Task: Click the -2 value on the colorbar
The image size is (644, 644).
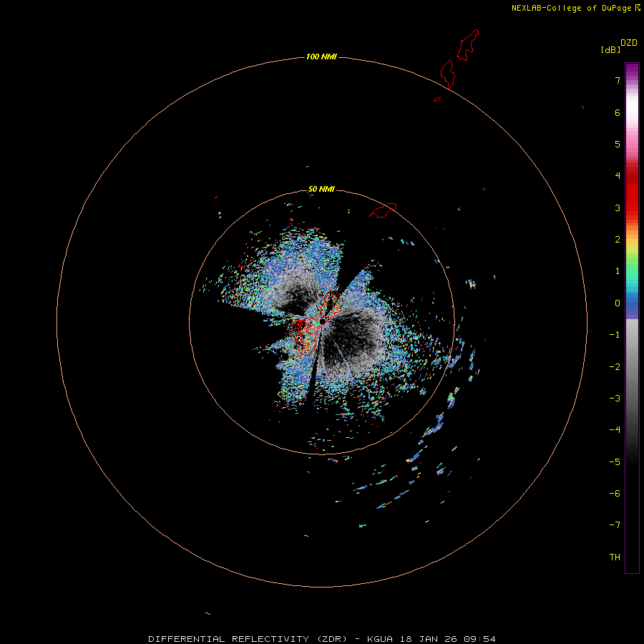Action: (615, 367)
